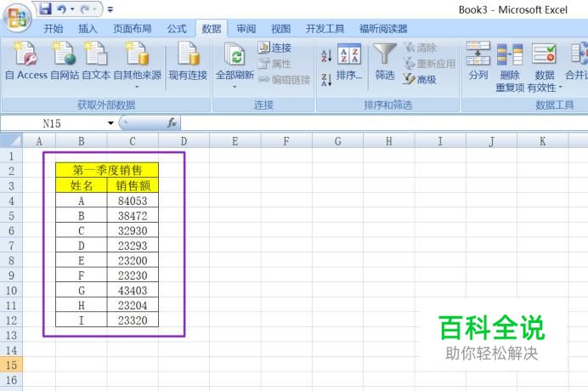588x391 pixels.
Task: Sort descending Z to A
Action: pos(326,80)
